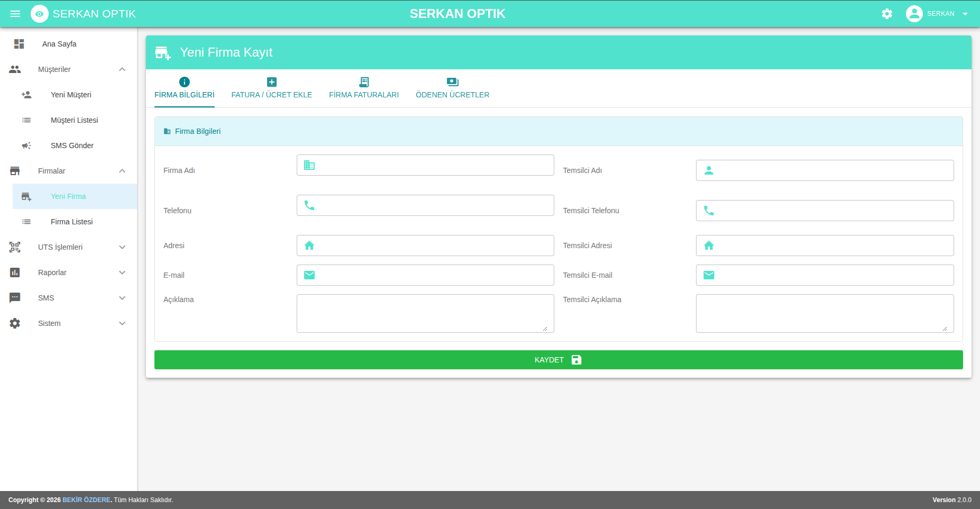Image resolution: width=980 pixels, height=509 pixels.
Task: Expand the UTS İşlemleri chevron
Action: pos(122,247)
